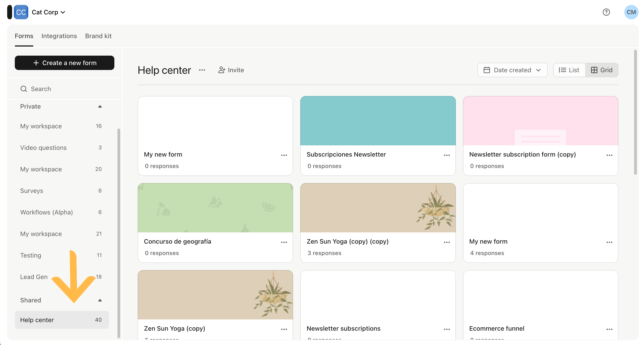The image size is (644, 345).
Task: Click the main content vertical scrollbar
Action: [x=635, y=112]
